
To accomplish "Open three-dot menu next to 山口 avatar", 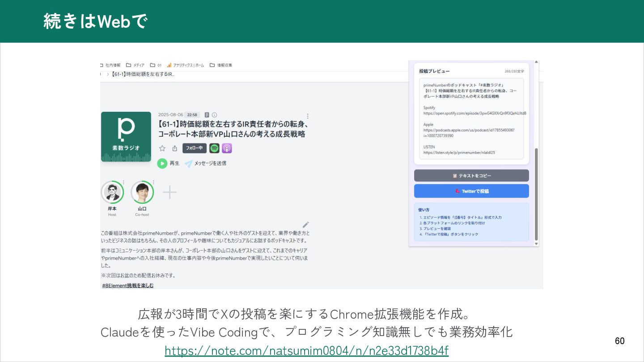I will 153,182.
